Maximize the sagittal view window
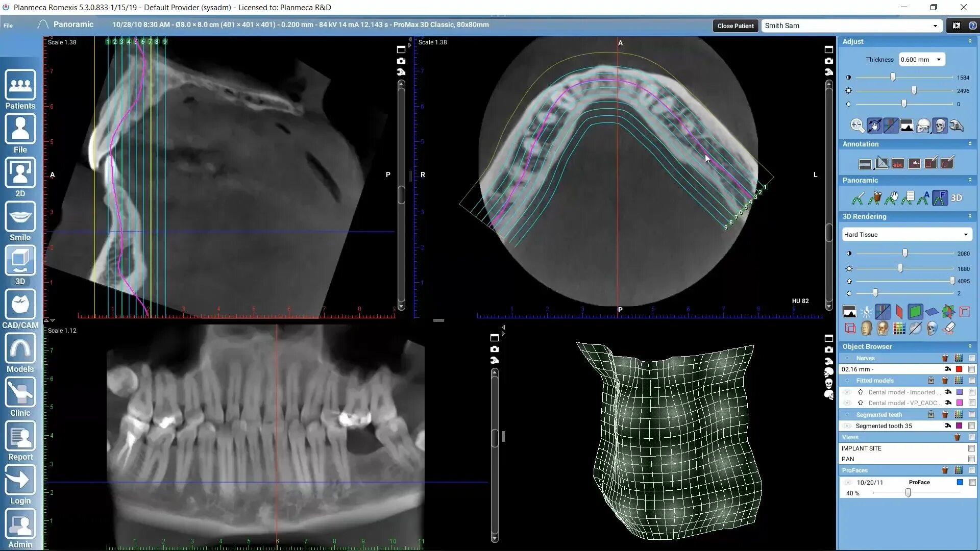The width and height of the screenshot is (980, 551). pos(401,49)
